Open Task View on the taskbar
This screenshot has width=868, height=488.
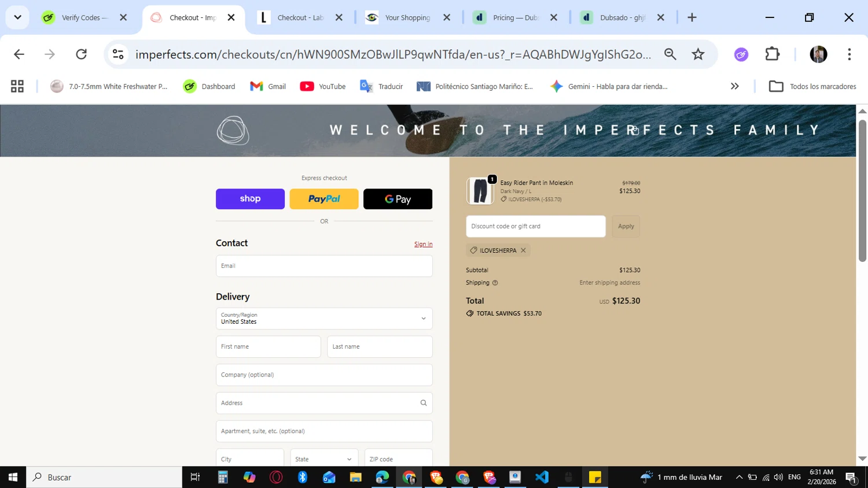(195, 477)
